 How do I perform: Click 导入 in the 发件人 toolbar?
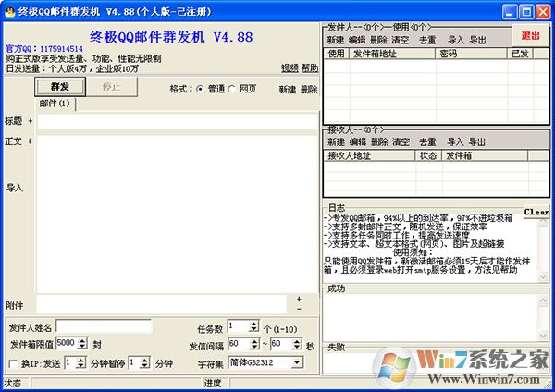456,40
